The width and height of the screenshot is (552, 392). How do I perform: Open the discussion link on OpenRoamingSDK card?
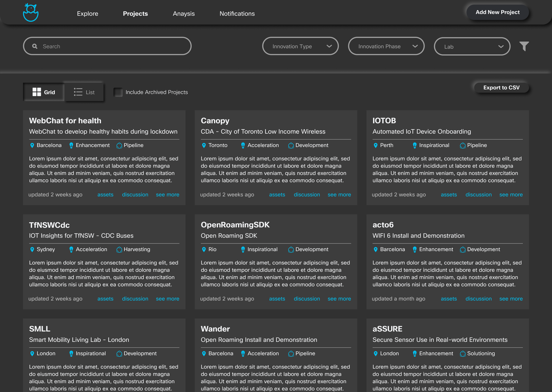pos(307,299)
